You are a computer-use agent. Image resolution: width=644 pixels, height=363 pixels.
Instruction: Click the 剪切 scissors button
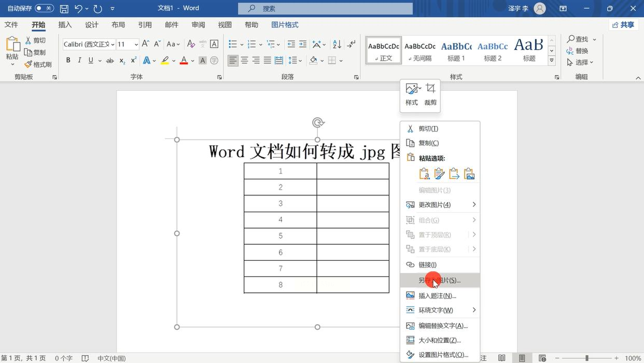click(x=35, y=40)
